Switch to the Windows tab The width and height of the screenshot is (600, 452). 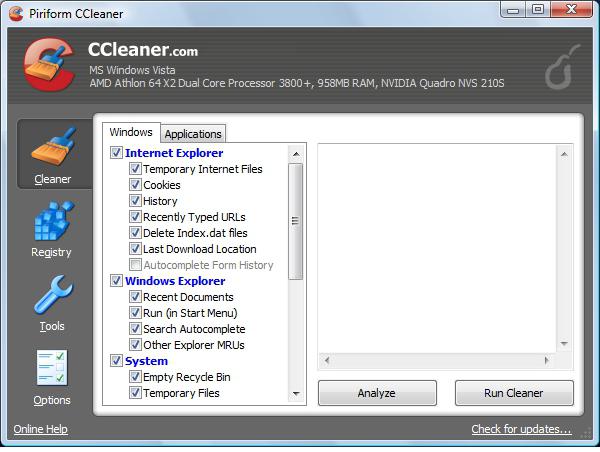(131, 132)
